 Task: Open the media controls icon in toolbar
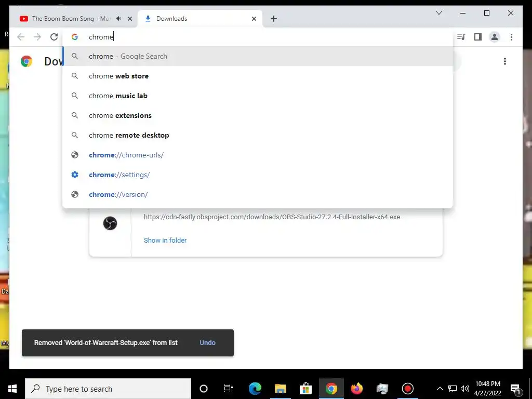[x=461, y=37]
